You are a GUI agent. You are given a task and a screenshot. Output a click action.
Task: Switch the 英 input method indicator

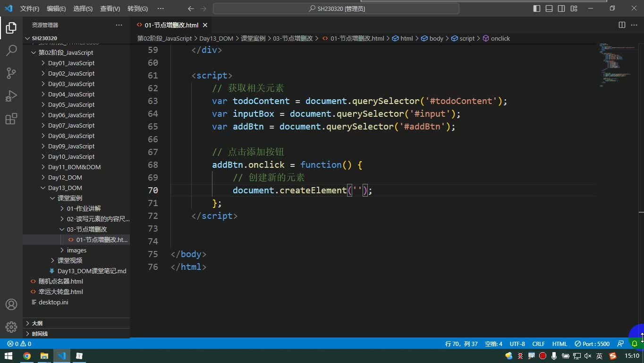coord(600,356)
